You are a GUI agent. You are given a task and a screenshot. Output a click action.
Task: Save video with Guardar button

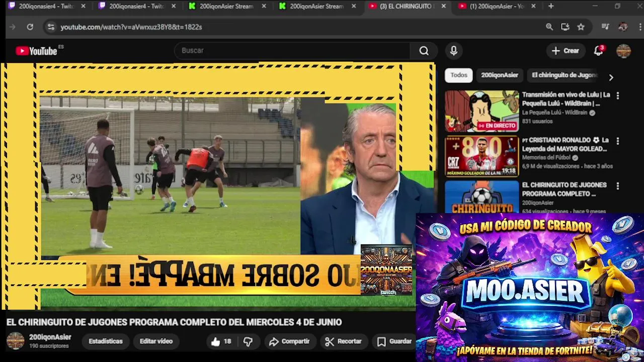pos(395,341)
